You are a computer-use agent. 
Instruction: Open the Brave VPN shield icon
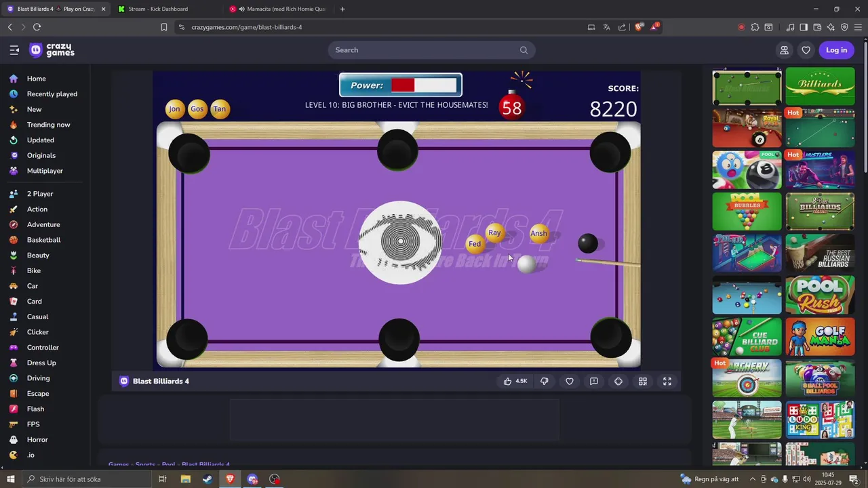[844, 27]
